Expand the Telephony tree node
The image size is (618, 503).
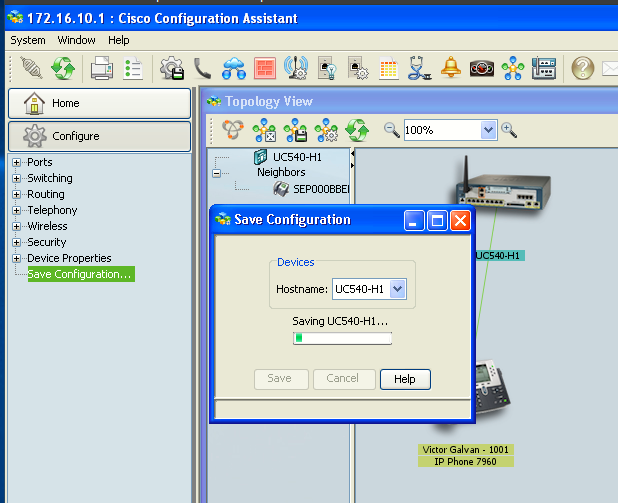[17, 210]
